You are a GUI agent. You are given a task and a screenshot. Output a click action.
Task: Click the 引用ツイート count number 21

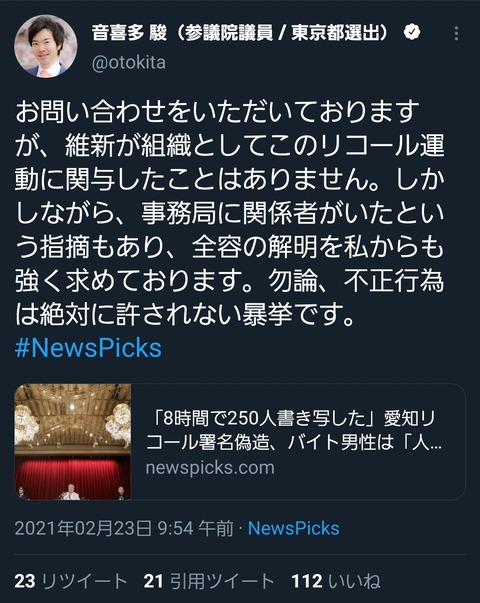[153, 581]
